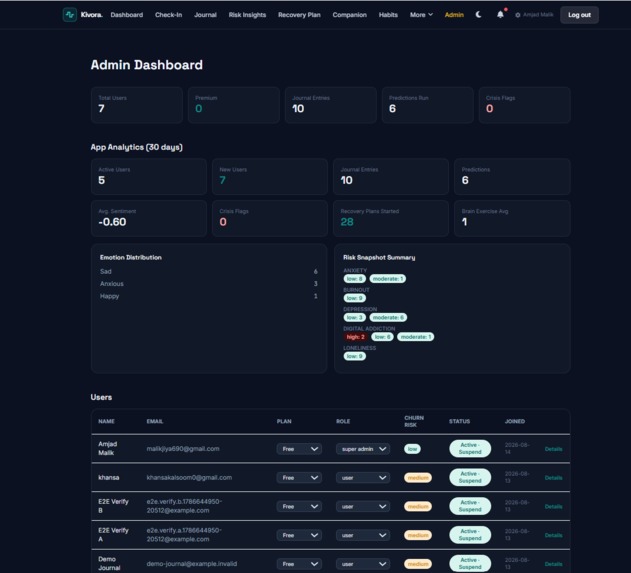Open plan dropdown for Demo Journal
631x573 pixels.
click(x=299, y=564)
